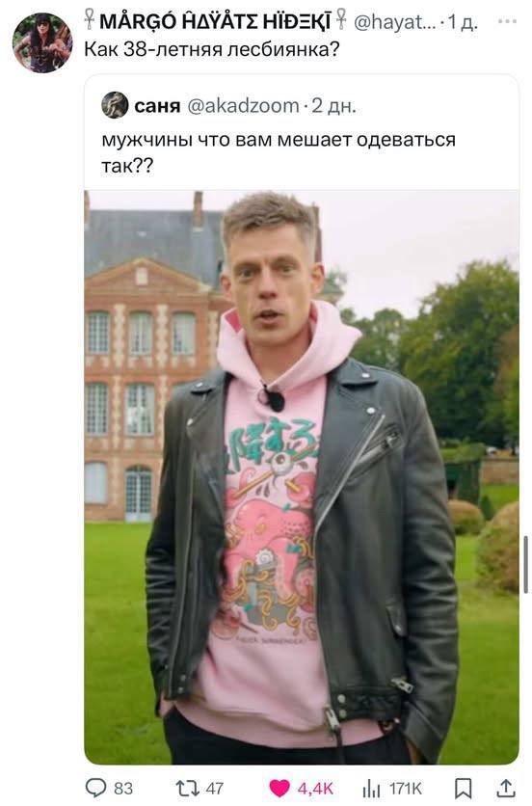Open the 1 д. timestamp of the post

coord(463,22)
